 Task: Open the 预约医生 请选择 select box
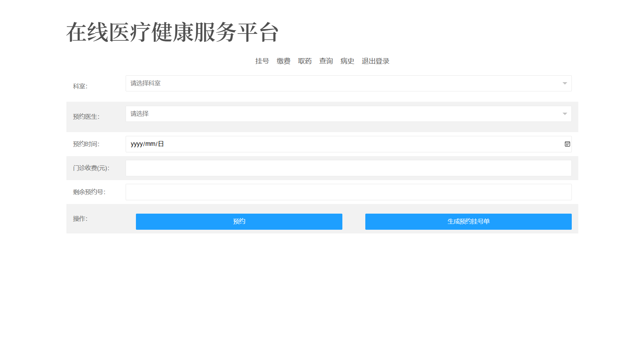(x=342, y=114)
